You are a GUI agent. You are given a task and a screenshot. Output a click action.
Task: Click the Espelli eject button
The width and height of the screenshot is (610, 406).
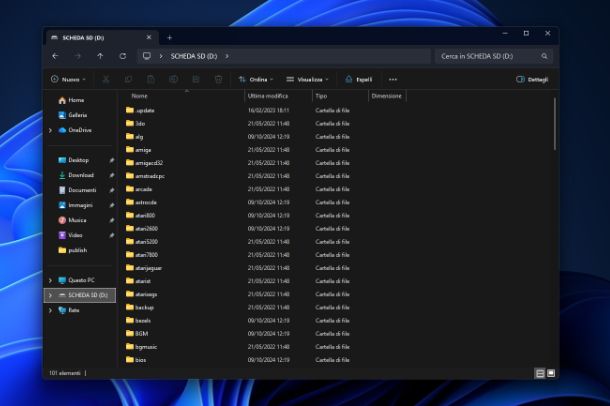[x=358, y=79]
